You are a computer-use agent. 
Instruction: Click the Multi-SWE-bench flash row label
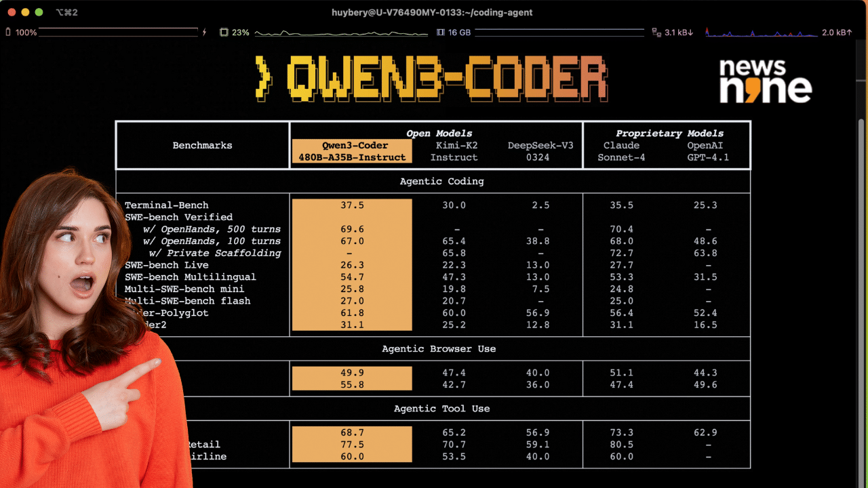[187, 301]
